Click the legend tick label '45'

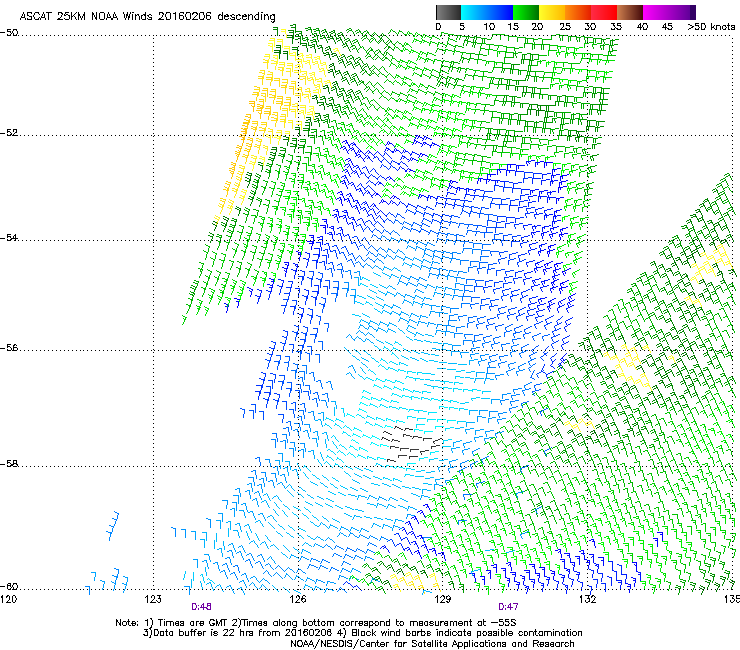[667, 27]
